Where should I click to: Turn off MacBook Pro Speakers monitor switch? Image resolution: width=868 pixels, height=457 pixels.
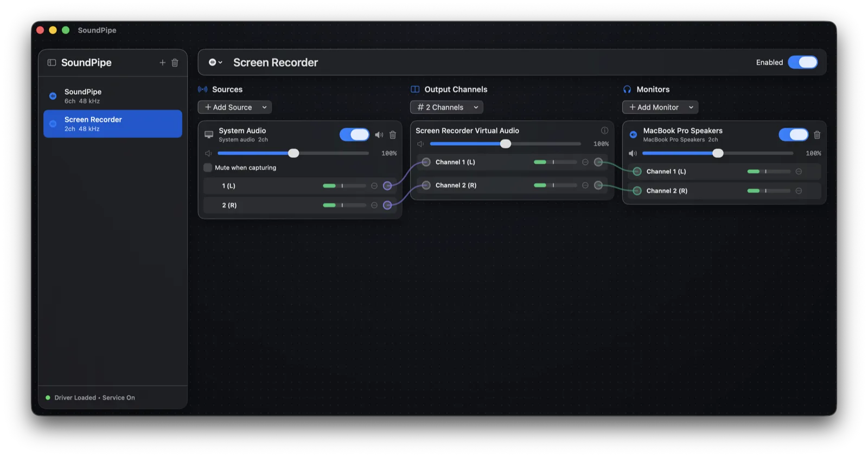point(793,134)
